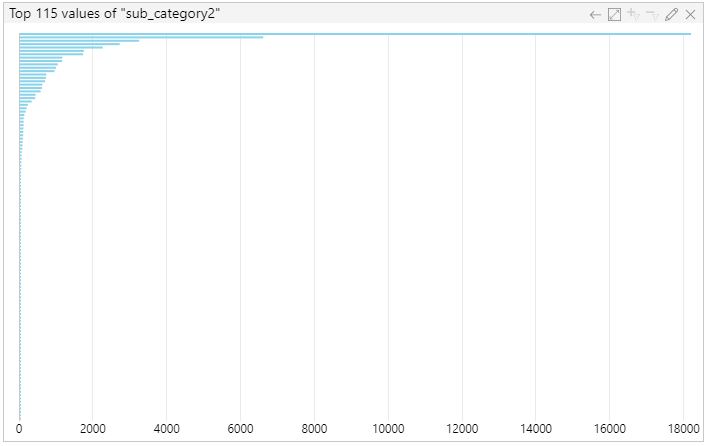
Task: Close the sub_category2 chart panel
Action: pyautogui.click(x=690, y=15)
